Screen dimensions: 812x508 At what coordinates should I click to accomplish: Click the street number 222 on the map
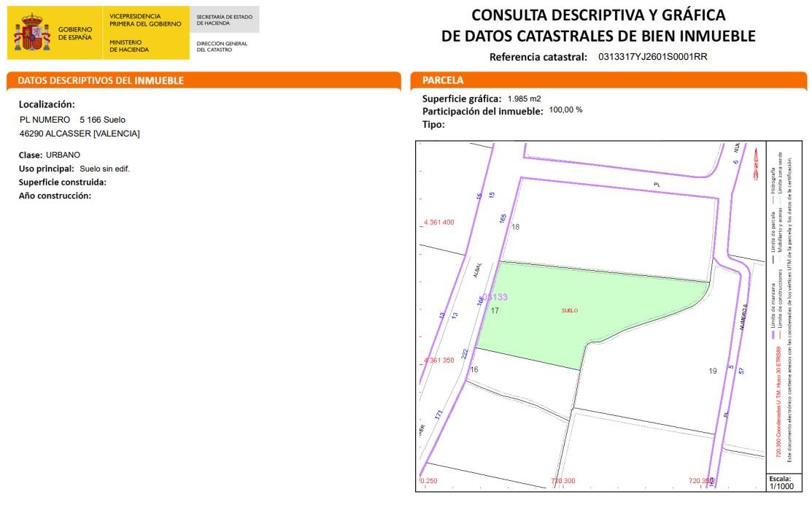click(x=465, y=354)
